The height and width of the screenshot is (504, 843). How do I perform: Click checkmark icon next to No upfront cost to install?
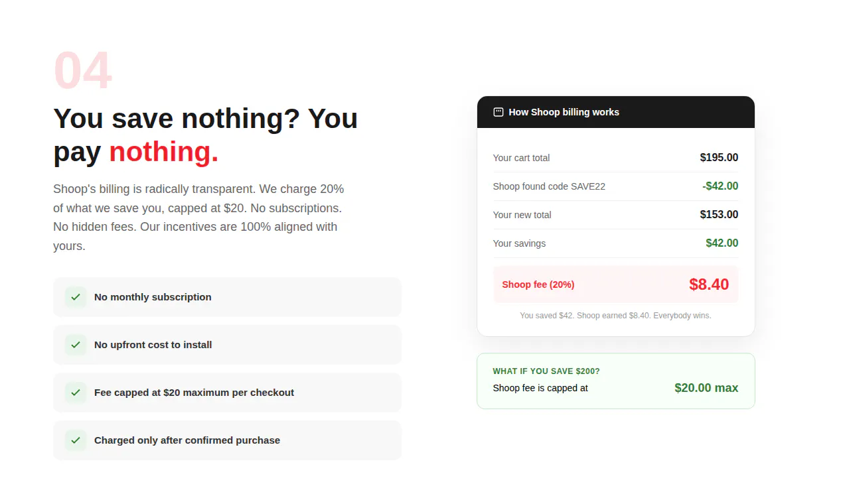[x=76, y=345]
